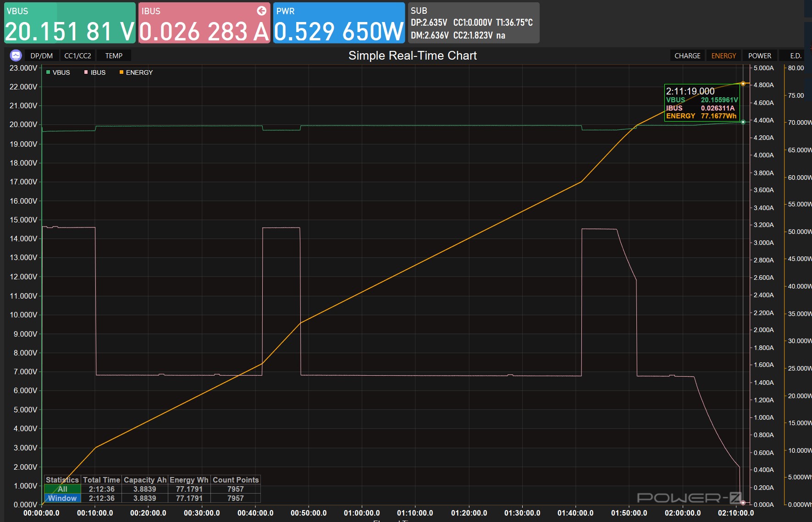Open the E.D. chart option
Image resolution: width=812 pixels, height=522 pixels.
(795, 56)
